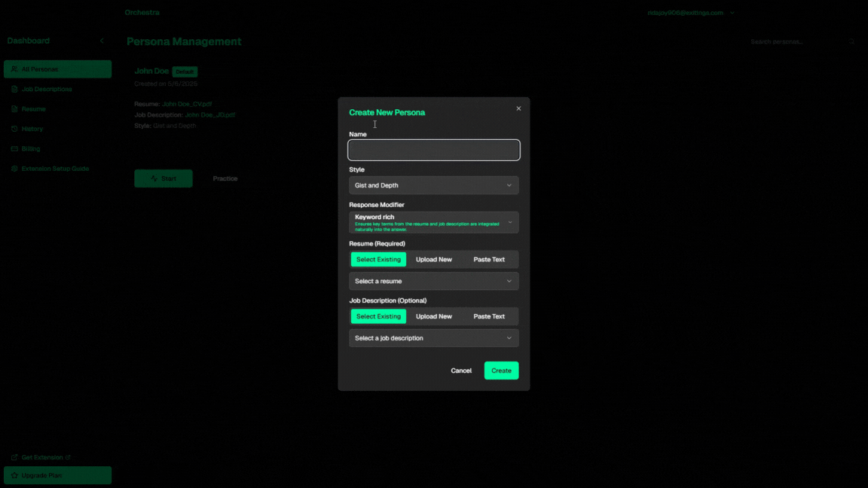Click the History sidebar icon
The image size is (868, 488).
pos(14,129)
